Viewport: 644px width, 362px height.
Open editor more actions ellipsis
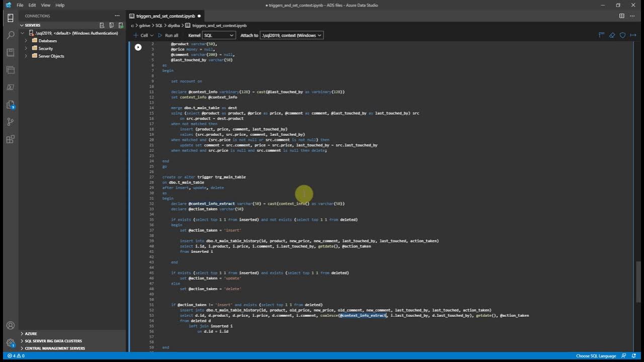(x=633, y=16)
